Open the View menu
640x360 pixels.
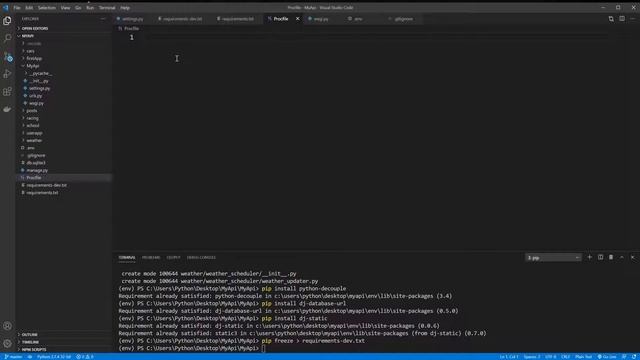pos(65,8)
